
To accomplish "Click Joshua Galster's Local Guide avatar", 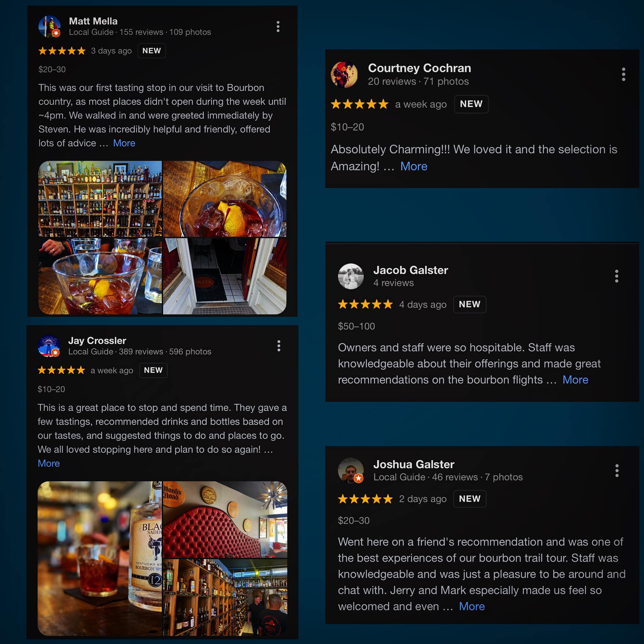I will [351, 470].
